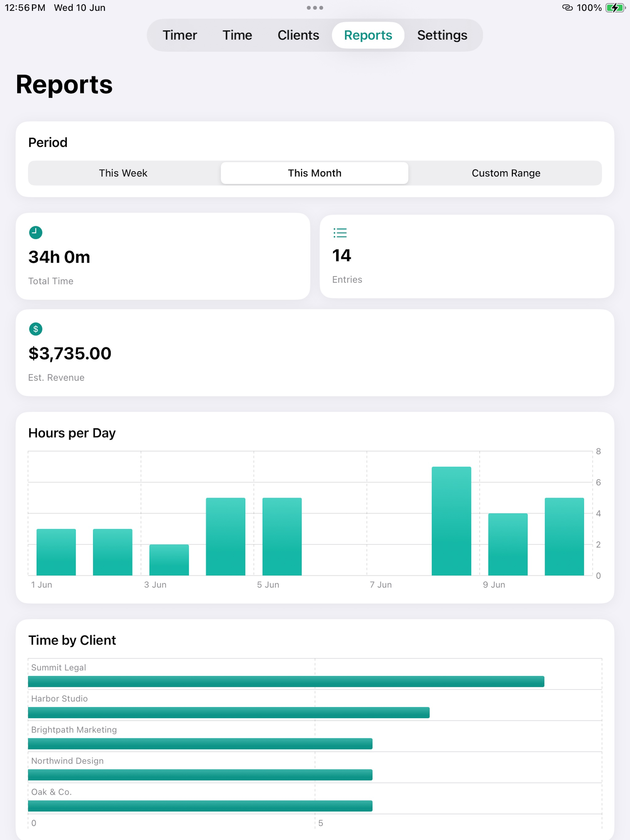Tap the Northwind Design time bar
Image resolution: width=630 pixels, height=840 pixels.
200,775
